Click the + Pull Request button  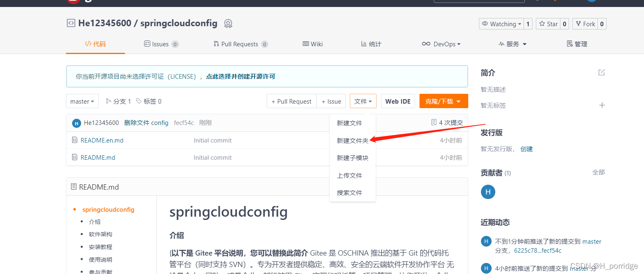[x=292, y=101]
